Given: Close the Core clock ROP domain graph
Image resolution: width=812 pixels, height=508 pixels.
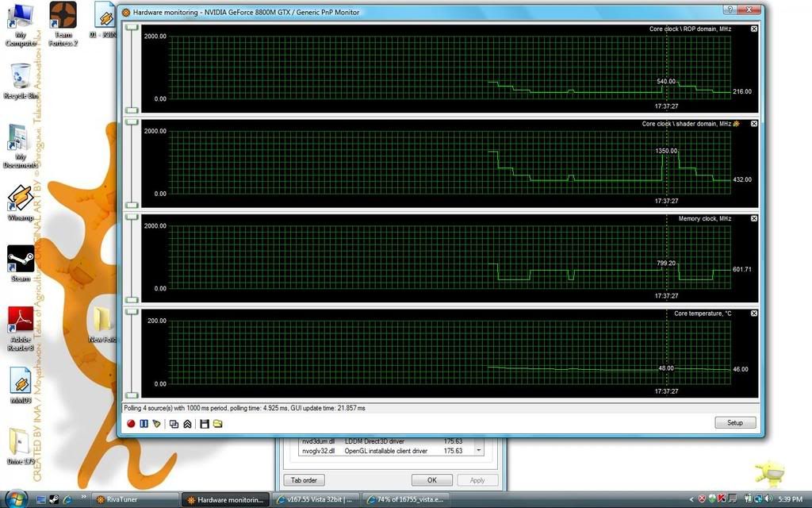Looking at the screenshot, I should [754, 29].
